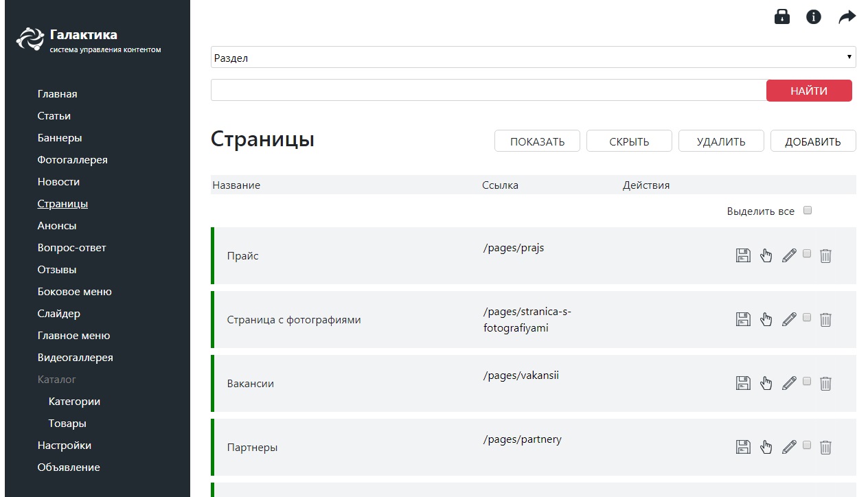Save the Страница с фотографиями row

pos(743,319)
